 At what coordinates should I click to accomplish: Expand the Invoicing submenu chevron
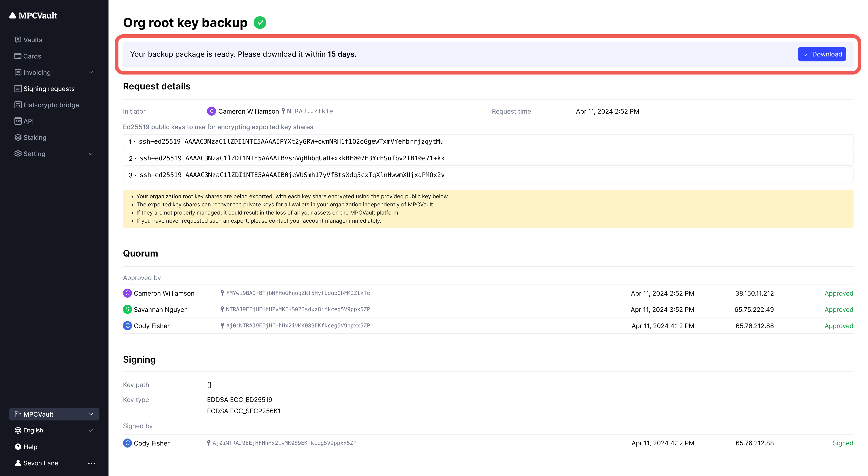(x=91, y=72)
